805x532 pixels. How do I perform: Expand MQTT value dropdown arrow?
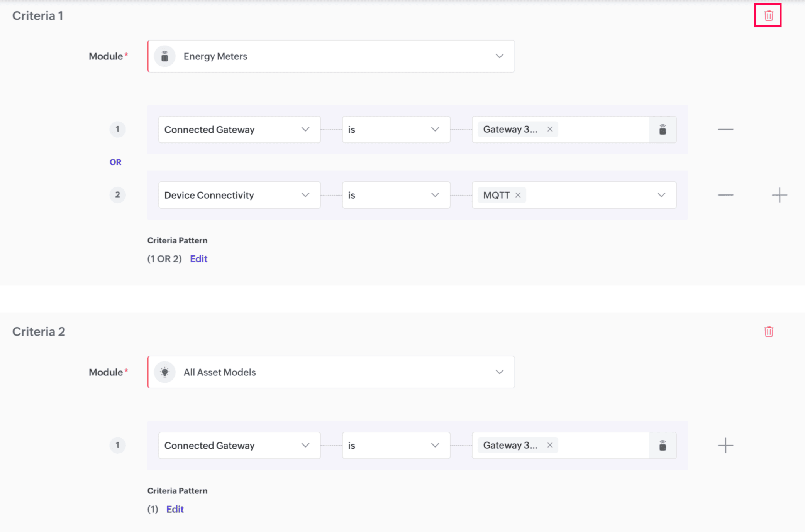pos(661,195)
